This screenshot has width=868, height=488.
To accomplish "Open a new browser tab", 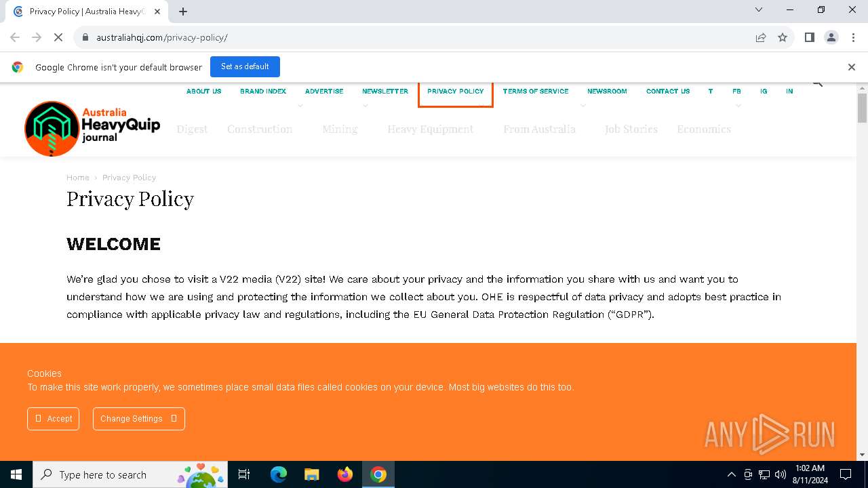I will point(183,12).
